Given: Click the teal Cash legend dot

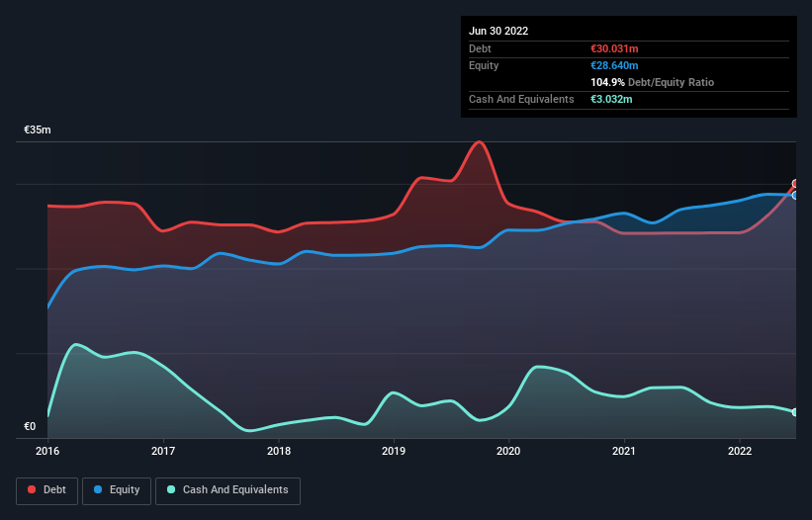Looking at the screenshot, I should [x=171, y=489].
